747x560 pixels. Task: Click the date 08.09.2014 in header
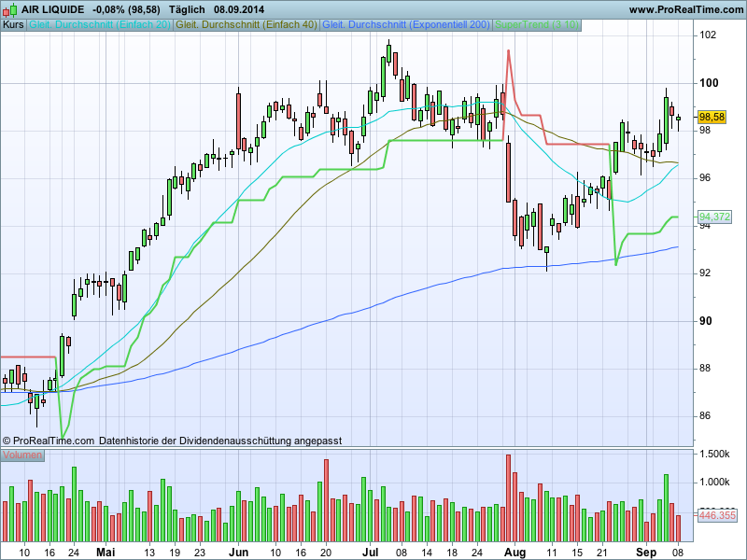pyautogui.click(x=239, y=9)
